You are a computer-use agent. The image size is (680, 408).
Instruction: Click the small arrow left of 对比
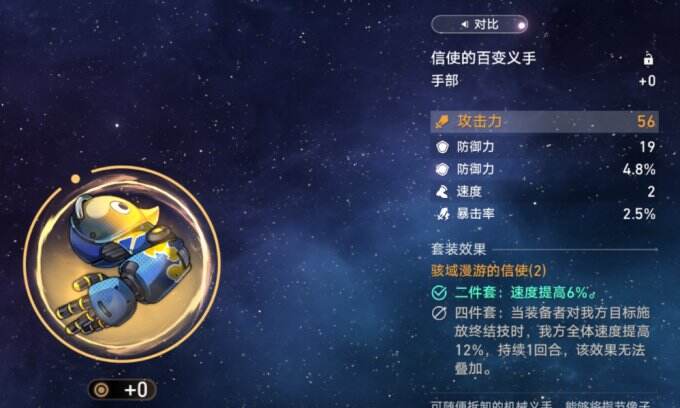coord(464,24)
